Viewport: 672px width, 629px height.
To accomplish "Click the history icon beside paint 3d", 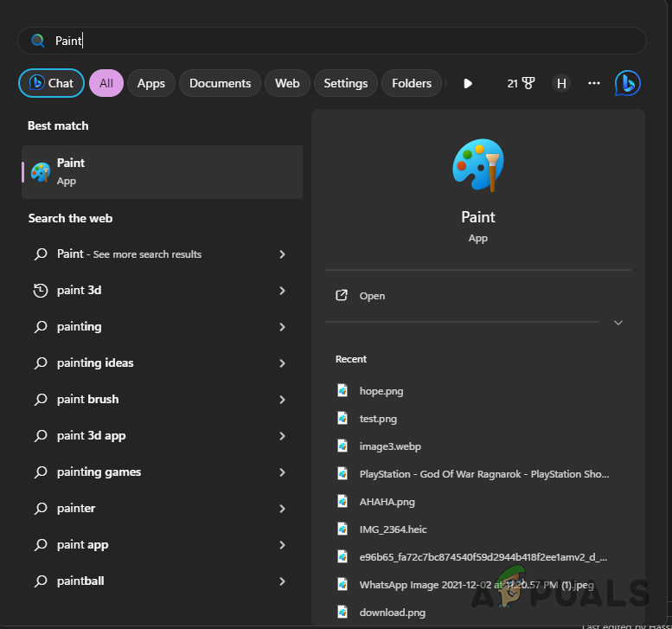I will click(41, 291).
